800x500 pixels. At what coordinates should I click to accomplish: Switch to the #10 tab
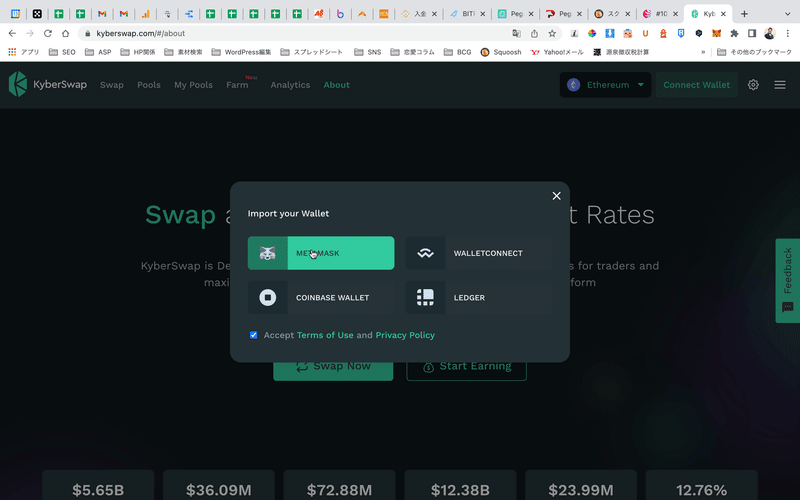[x=661, y=14]
